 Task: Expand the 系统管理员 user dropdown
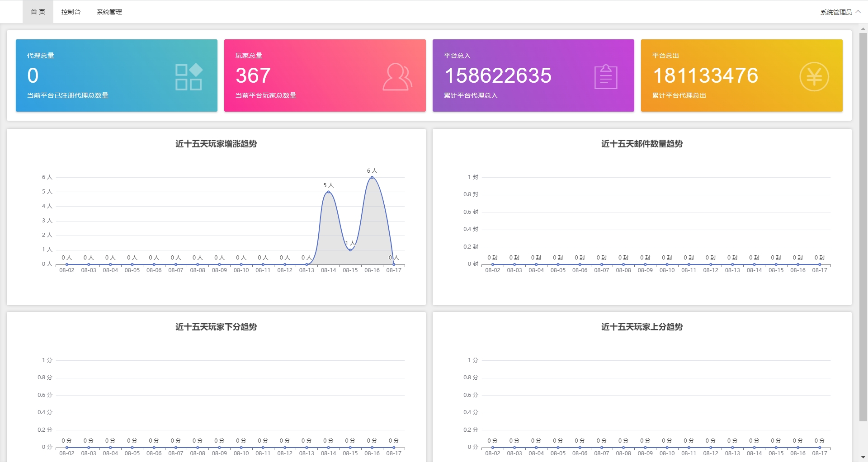(840, 12)
